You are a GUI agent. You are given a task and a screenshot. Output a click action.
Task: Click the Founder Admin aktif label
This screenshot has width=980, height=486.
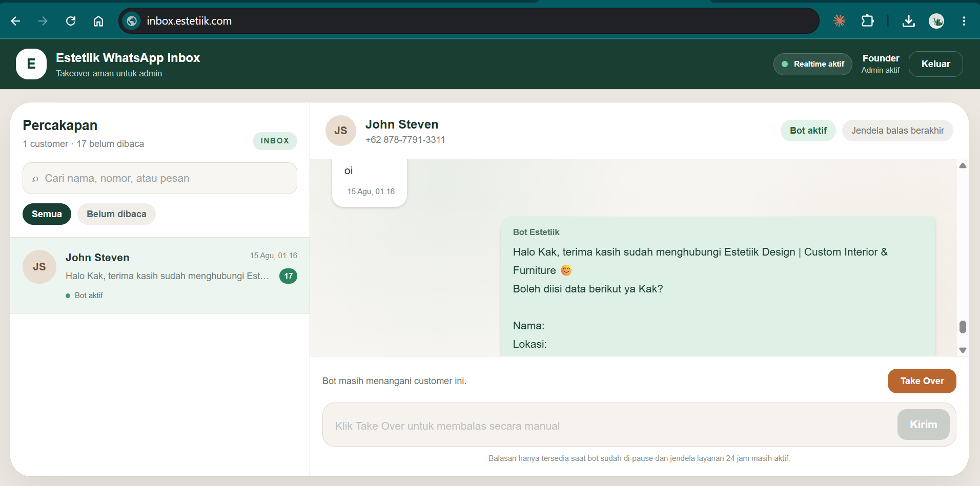tap(881, 64)
